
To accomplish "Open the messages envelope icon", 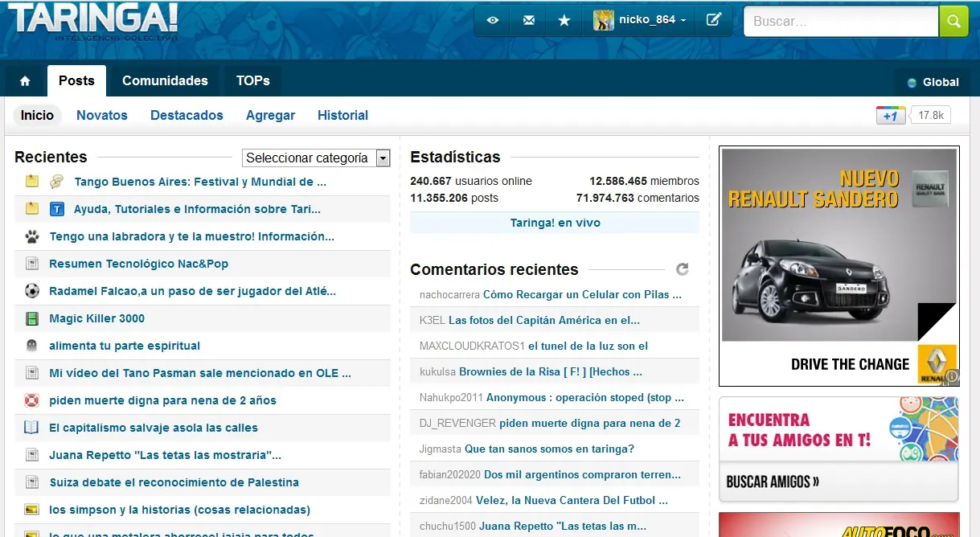I will pyautogui.click(x=528, y=20).
